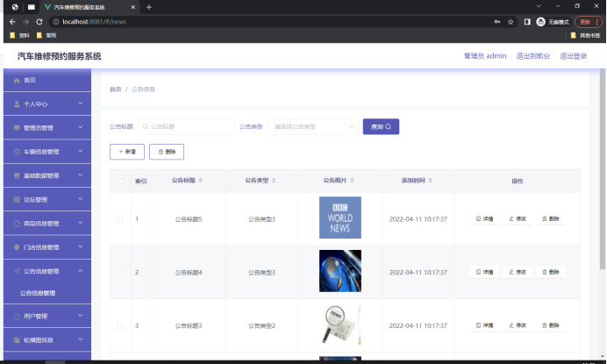The width and height of the screenshot is (607, 364).
Task: Open a new browser tab with plus icon
Action: point(149,7)
